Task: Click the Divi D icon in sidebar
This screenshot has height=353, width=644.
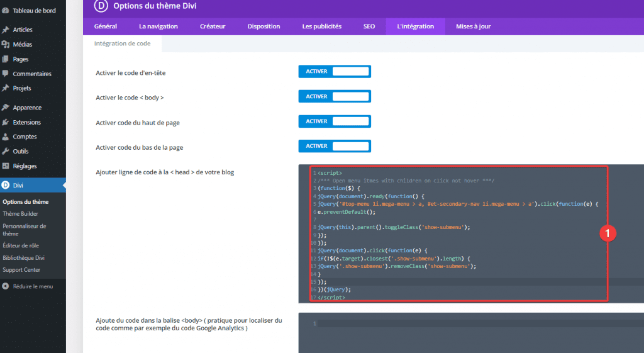Action: click(x=5, y=186)
